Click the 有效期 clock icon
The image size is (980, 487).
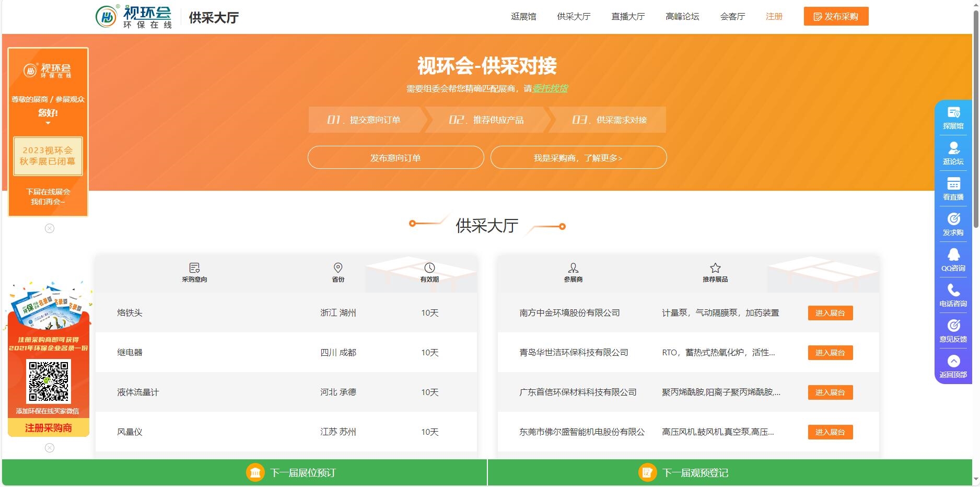pyautogui.click(x=429, y=268)
